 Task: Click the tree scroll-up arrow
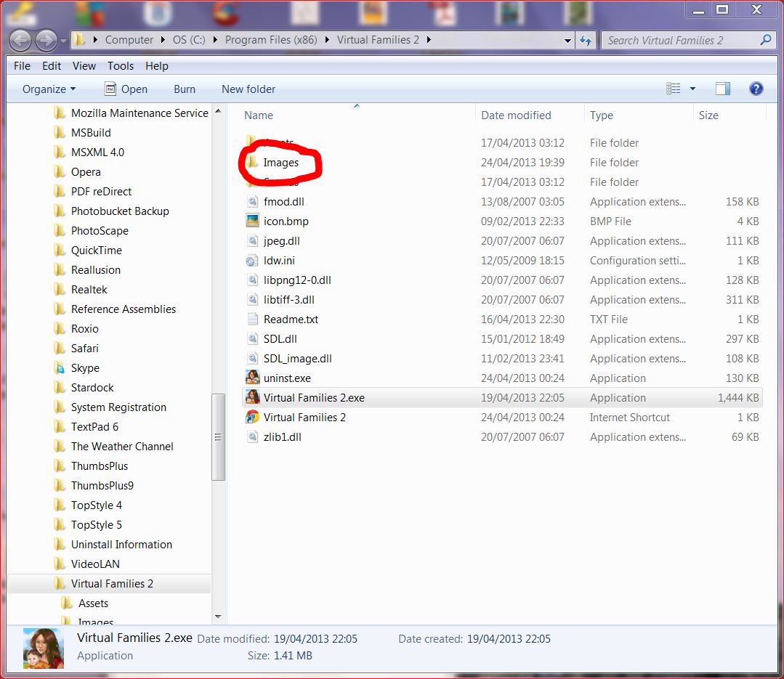(x=218, y=111)
